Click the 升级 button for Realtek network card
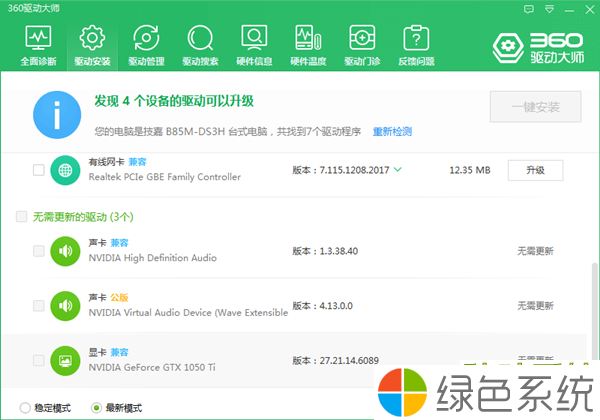Viewport: 600px width, 420px height. [x=535, y=170]
